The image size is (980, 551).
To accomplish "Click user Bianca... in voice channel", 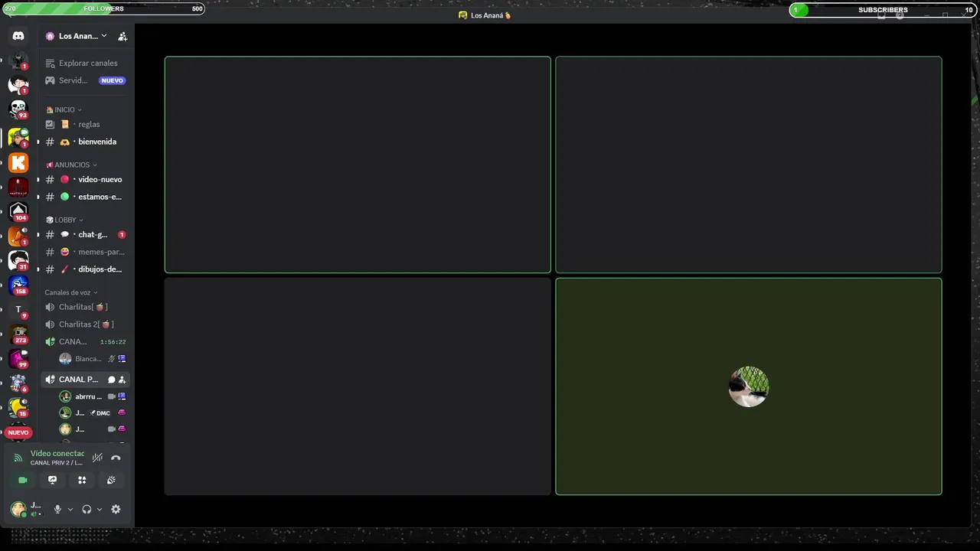I will click(x=92, y=358).
